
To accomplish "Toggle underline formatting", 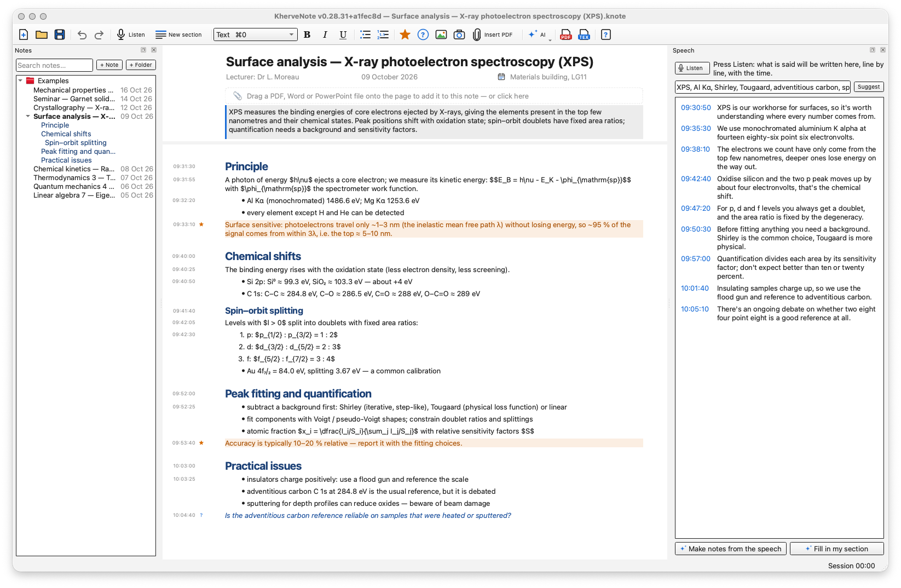I will pyautogui.click(x=343, y=34).
